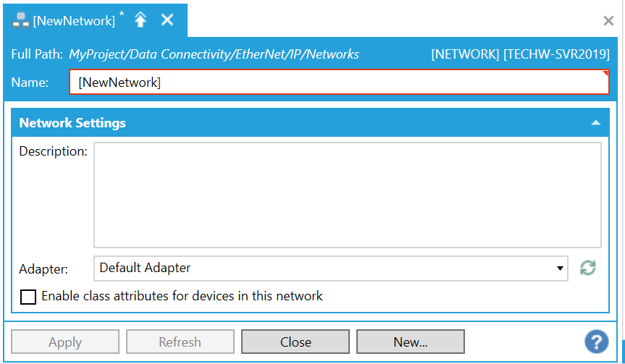625x364 pixels.
Task: Open help using the blue question mark icon
Action: 596,342
